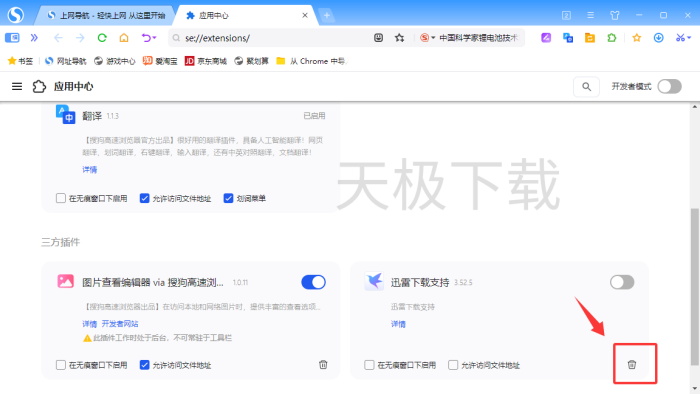Check 允许访问文件地址 for 迅雷下载支持

click(453, 365)
